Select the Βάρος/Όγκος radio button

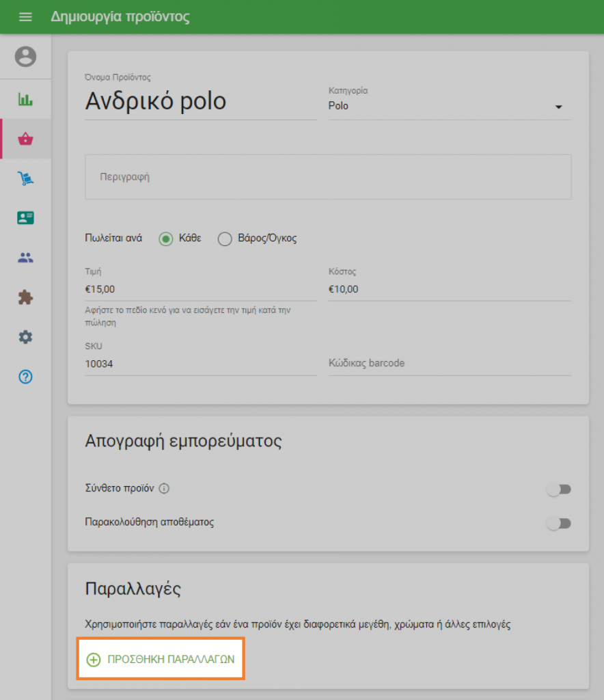pos(225,239)
